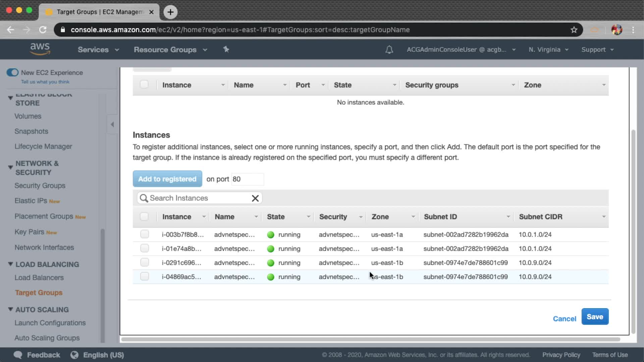Click the AWS logo home icon
644x362 pixels.
coord(40,49)
